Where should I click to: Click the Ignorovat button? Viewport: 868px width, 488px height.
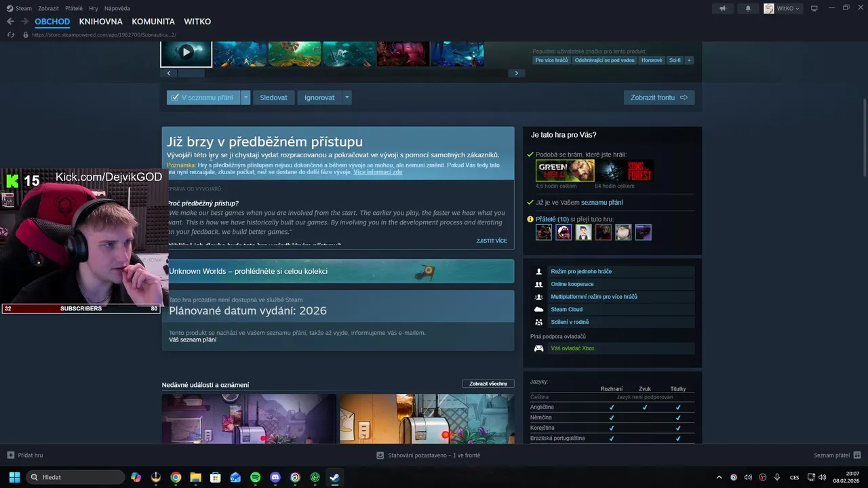pyautogui.click(x=319, y=98)
